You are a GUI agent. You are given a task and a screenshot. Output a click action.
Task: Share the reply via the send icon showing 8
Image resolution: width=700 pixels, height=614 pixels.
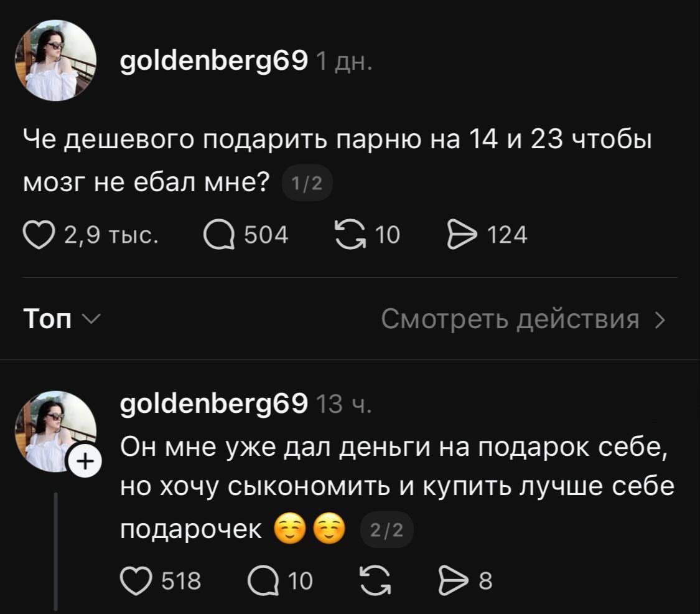point(452,580)
